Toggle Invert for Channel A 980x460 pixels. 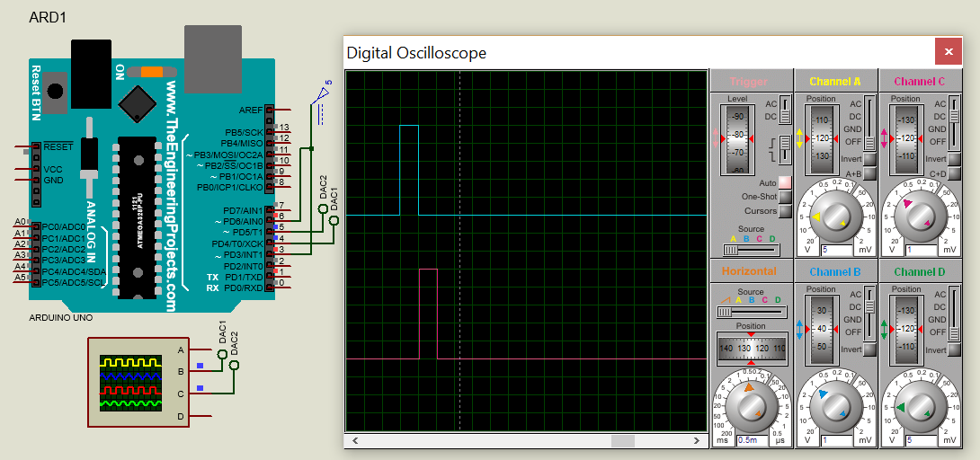(869, 159)
